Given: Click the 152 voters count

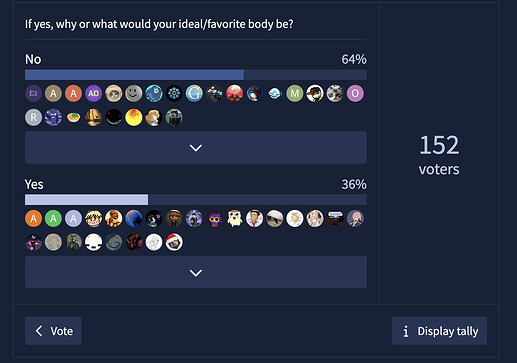Looking at the screenshot, I should (x=439, y=155).
